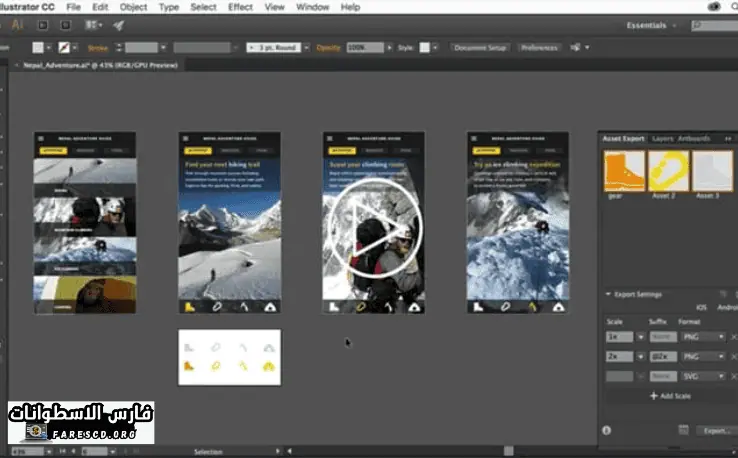738x458 pixels.
Task: Click the Opacity value field
Action: [x=367, y=47]
